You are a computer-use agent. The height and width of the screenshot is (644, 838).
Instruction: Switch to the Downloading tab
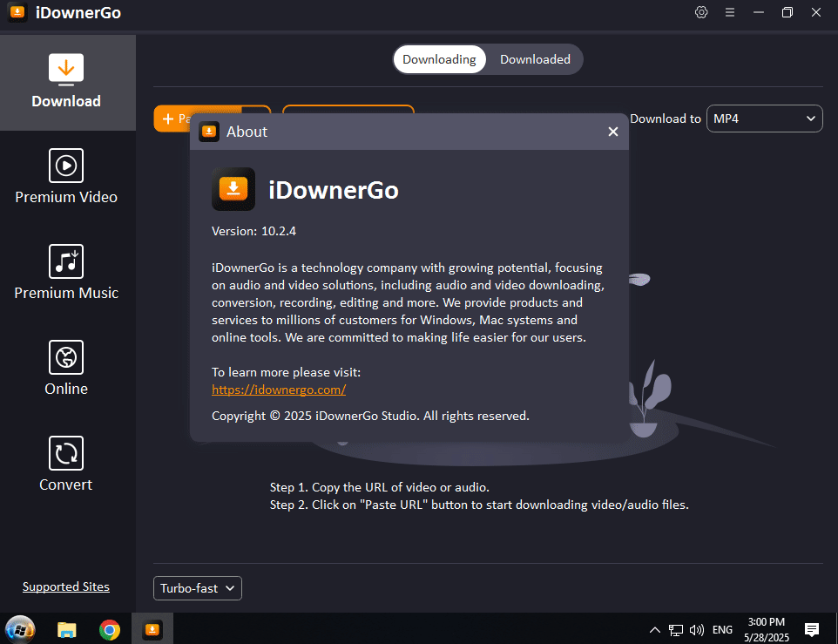point(439,59)
